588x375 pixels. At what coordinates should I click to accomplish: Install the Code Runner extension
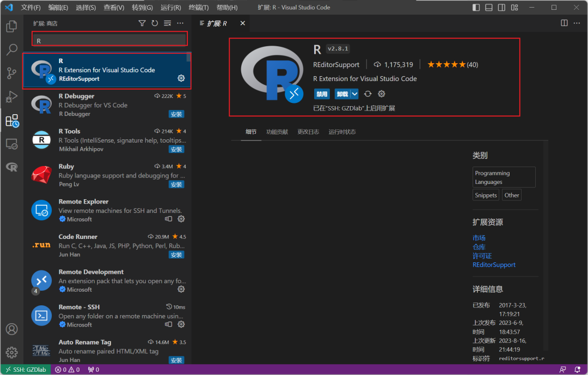coord(176,255)
